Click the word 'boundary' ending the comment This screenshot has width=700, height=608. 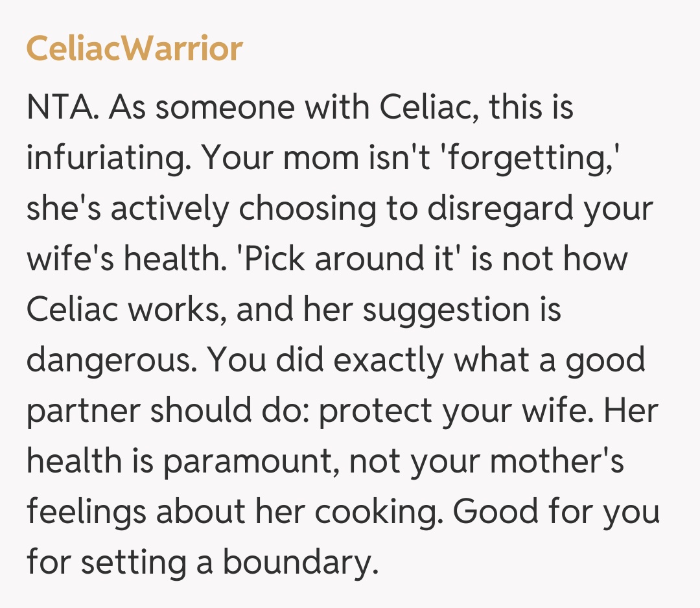pos(299,563)
